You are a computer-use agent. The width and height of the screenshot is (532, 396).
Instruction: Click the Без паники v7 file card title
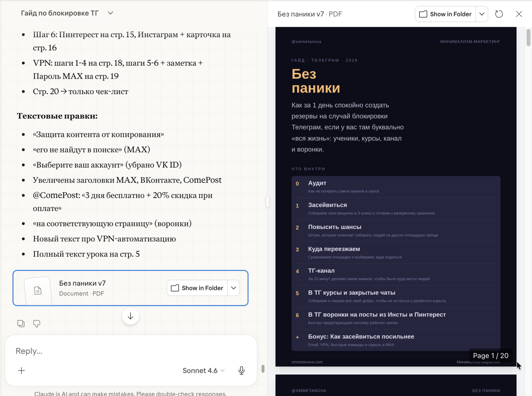82,283
